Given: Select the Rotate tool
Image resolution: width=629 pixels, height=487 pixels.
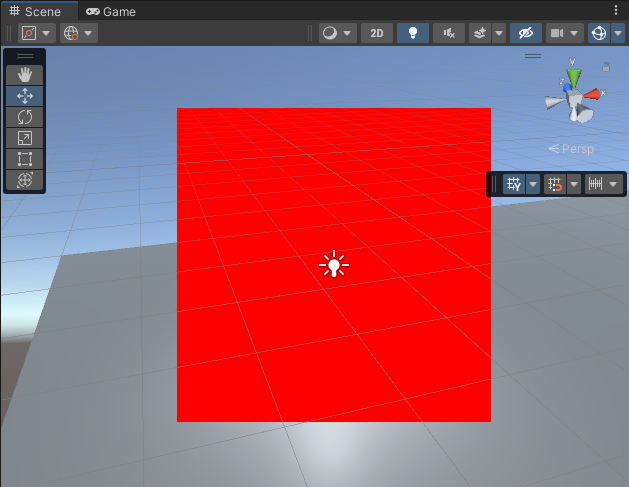Looking at the screenshot, I should (x=25, y=117).
